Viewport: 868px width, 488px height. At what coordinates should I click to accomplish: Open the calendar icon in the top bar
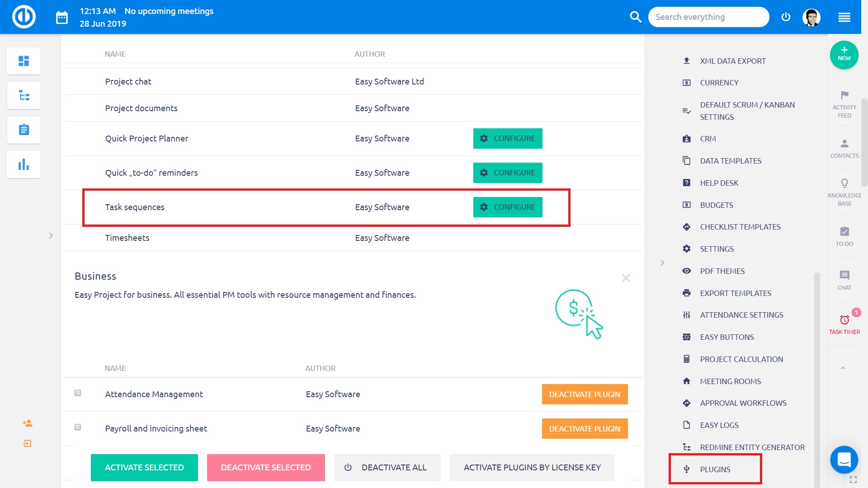coord(62,17)
